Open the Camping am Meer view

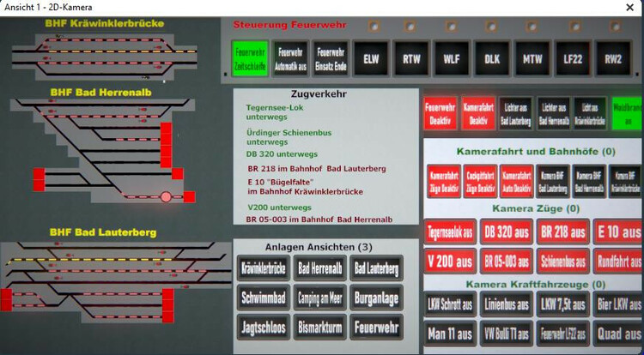(320, 298)
